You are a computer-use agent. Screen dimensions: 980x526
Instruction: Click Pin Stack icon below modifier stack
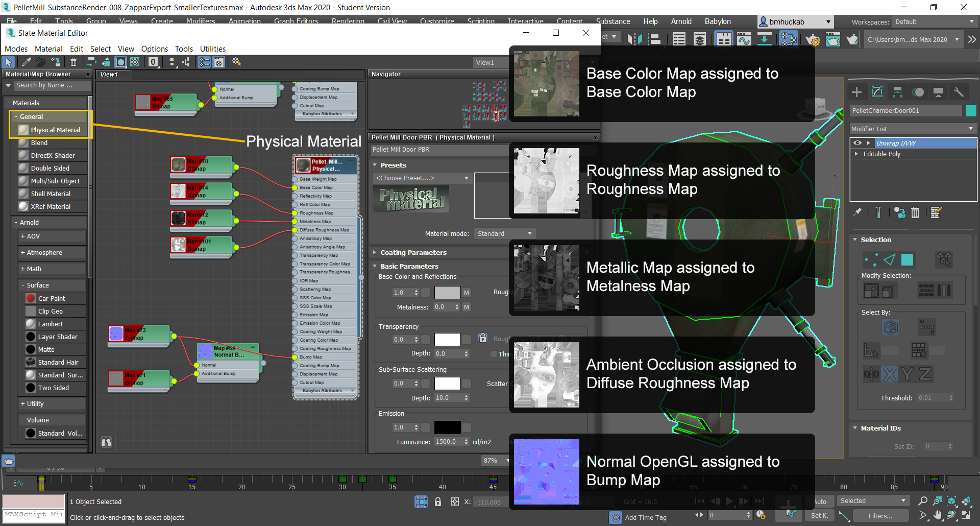pos(857,212)
